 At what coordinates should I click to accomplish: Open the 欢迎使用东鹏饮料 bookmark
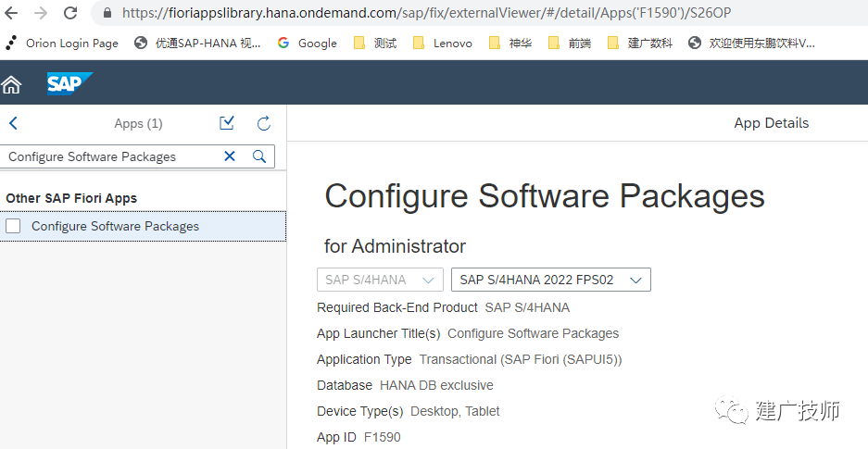click(x=751, y=44)
